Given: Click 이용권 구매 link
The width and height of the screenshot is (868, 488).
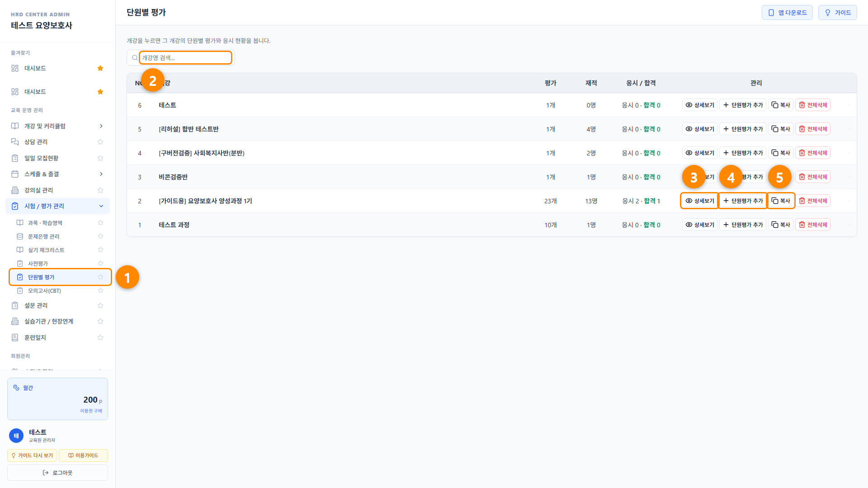Looking at the screenshot, I should (x=91, y=411).
